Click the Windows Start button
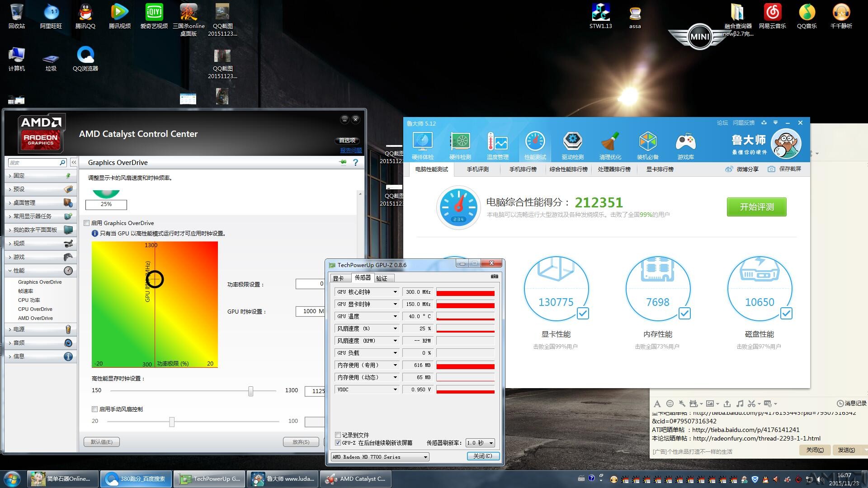868x488 pixels. (x=12, y=479)
